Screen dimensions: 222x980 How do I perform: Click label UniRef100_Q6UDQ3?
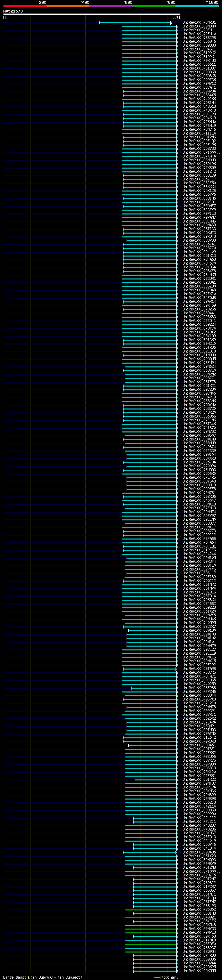199,470
